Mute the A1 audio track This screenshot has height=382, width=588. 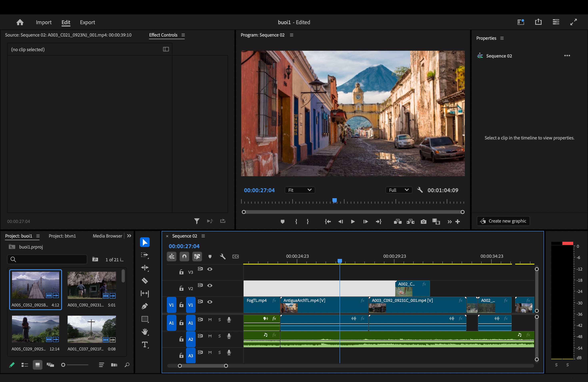210,320
